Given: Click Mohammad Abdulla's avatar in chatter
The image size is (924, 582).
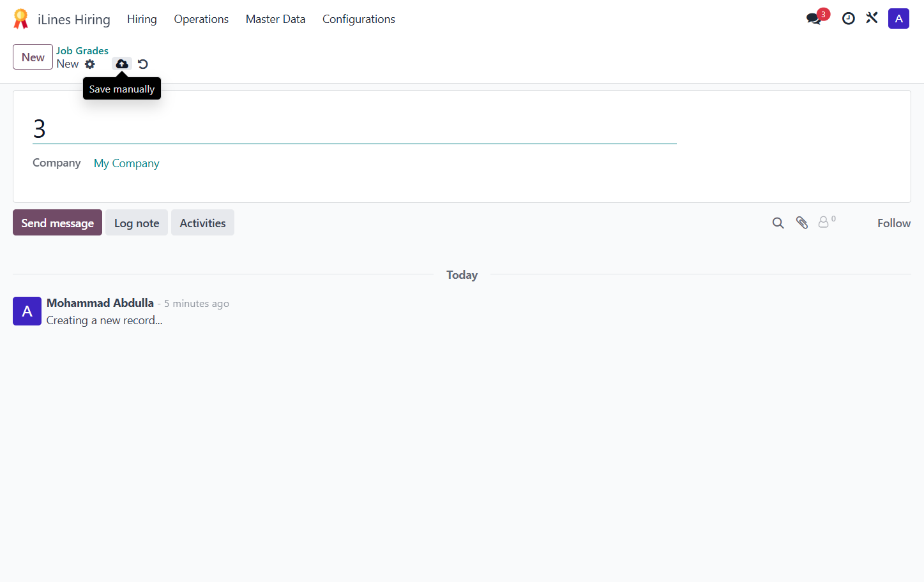Looking at the screenshot, I should (27, 311).
